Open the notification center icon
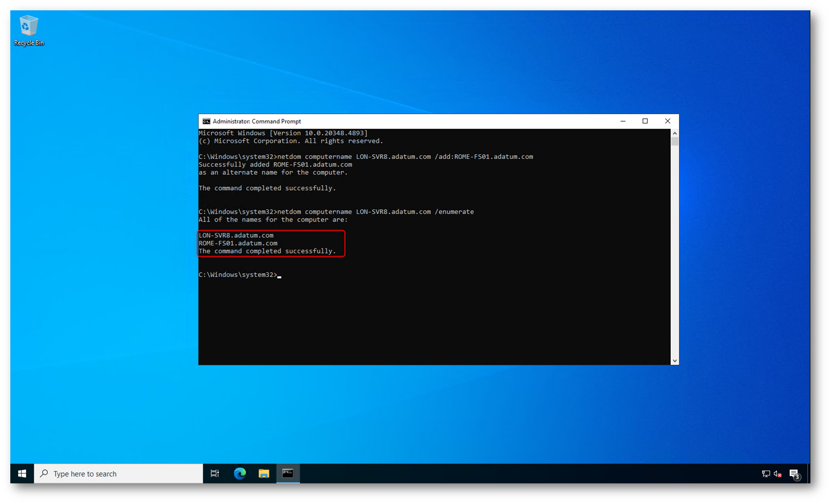Viewport: 831px width, 504px height. click(794, 474)
